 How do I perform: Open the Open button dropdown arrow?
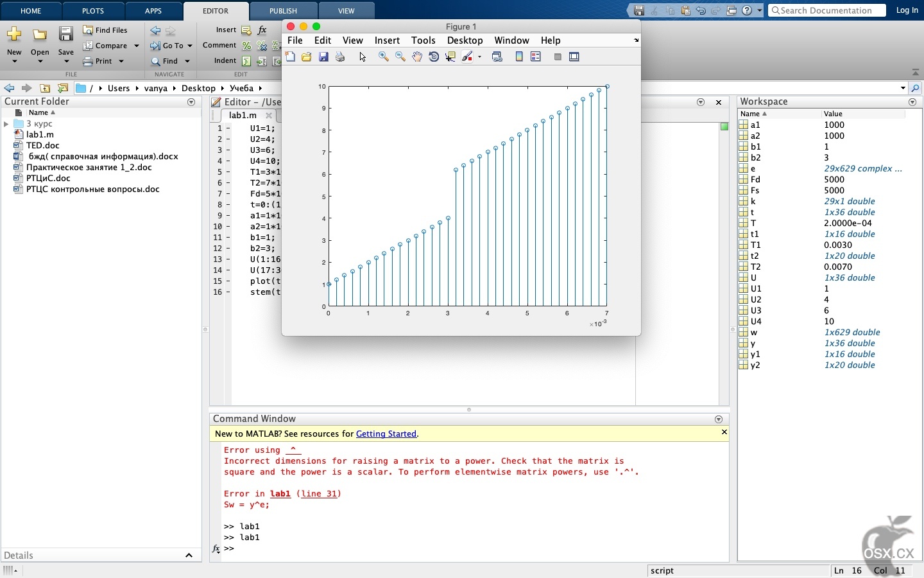click(x=40, y=62)
